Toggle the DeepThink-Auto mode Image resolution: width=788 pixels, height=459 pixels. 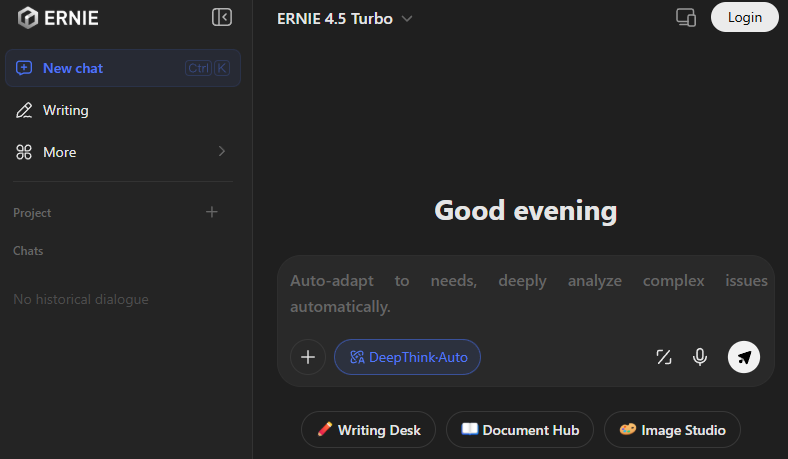point(407,357)
